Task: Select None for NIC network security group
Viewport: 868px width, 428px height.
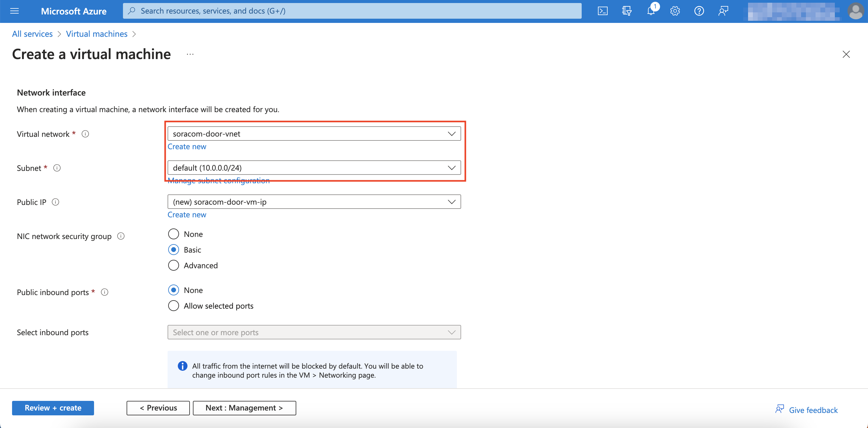Action: [173, 234]
